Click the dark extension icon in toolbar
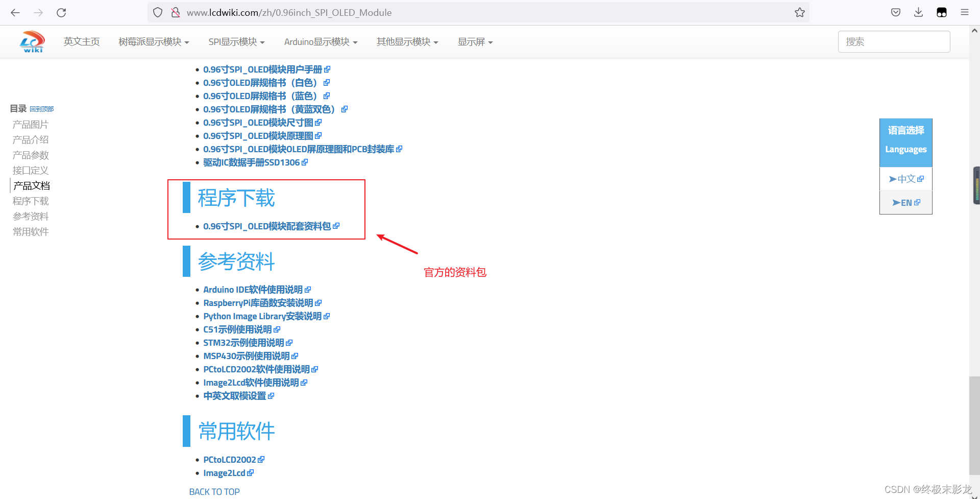The height and width of the screenshot is (499, 980). coord(942,12)
